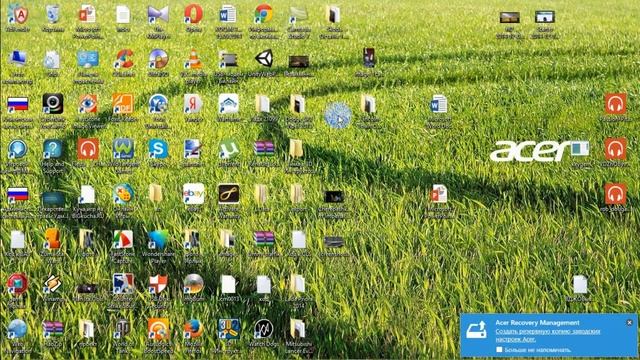
Task: Open the red shield AdBlock icon
Action: [18, 14]
